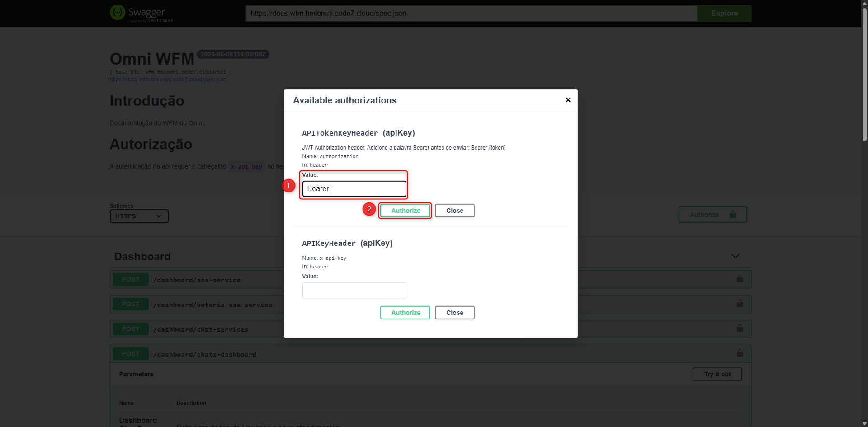Click the spec URL field in top bar

pos(471,14)
